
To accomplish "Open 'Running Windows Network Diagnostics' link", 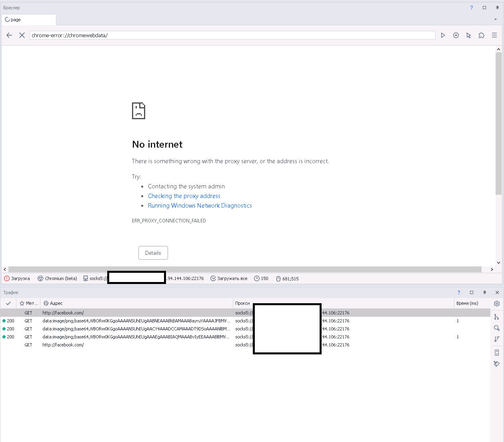I will pyautogui.click(x=200, y=206).
